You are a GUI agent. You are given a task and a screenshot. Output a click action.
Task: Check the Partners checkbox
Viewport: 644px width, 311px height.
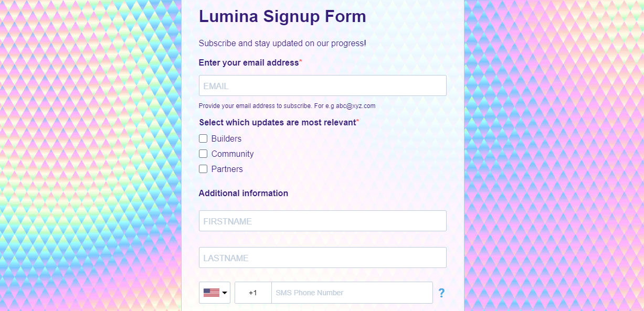point(203,169)
